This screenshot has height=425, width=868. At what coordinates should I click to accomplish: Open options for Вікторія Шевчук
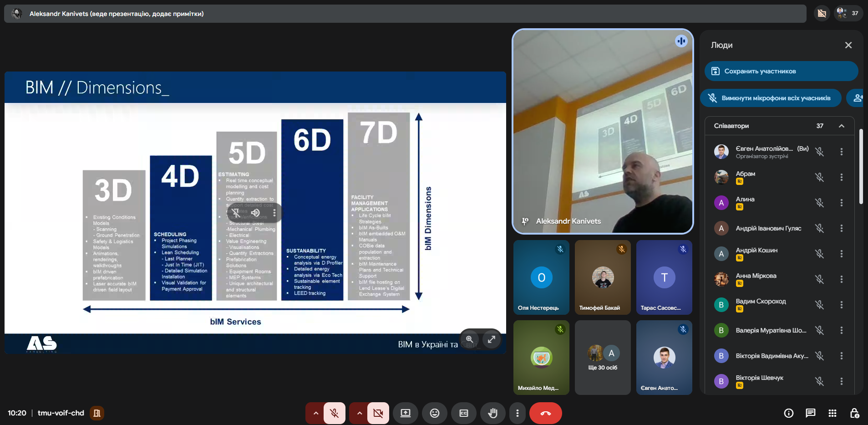842,381
